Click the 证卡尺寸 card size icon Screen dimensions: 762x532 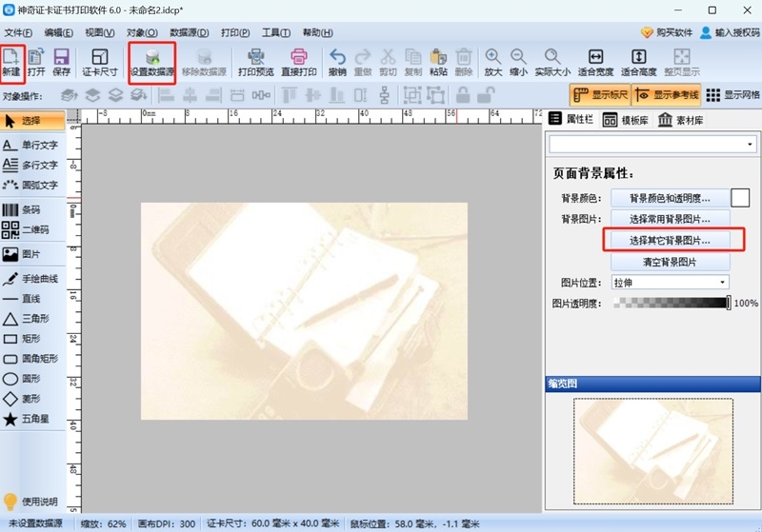tap(100, 62)
